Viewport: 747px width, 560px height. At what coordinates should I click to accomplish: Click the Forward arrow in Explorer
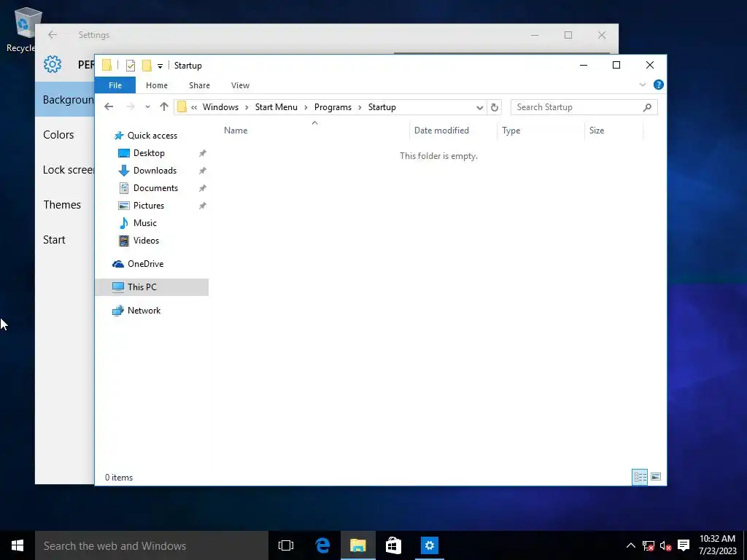coord(130,106)
